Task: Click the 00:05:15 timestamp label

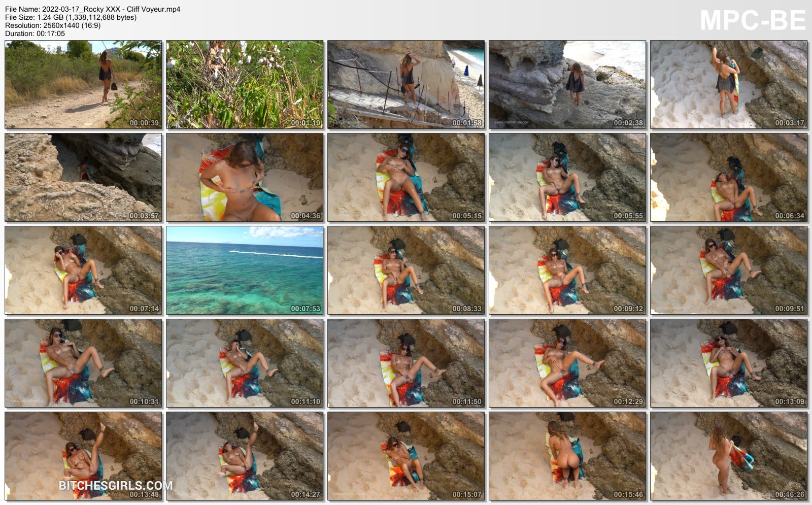Action: click(x=466, y=216)
